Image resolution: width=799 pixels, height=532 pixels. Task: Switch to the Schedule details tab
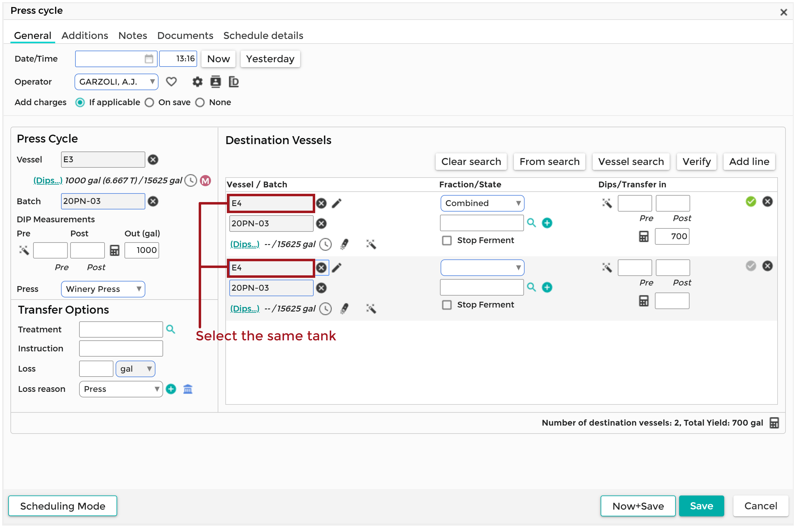pyautogui.click(x=263, y=36)
